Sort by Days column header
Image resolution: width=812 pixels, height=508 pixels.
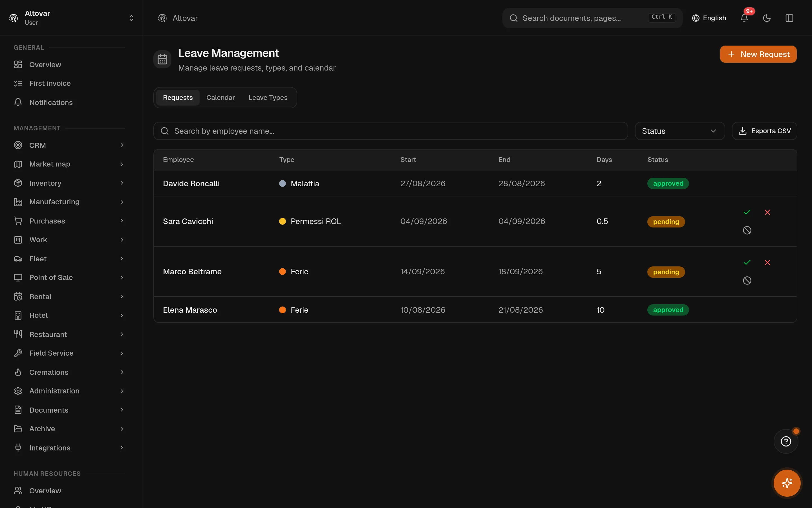pyautogui.click(x=604, y=159)
